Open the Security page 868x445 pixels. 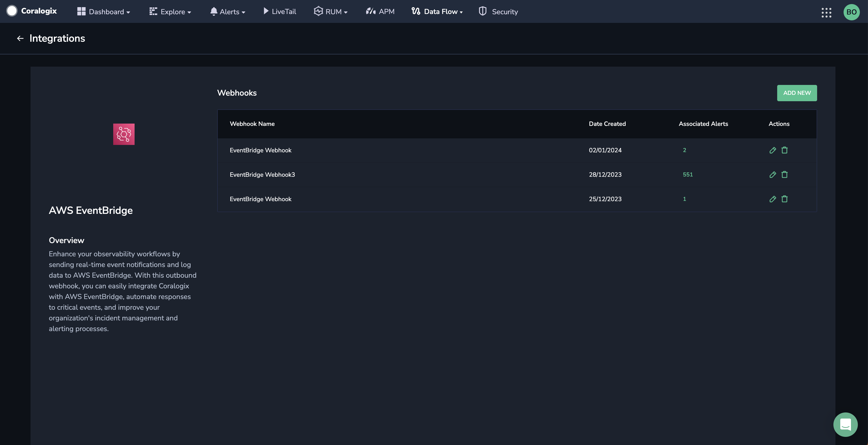point(505,12)
